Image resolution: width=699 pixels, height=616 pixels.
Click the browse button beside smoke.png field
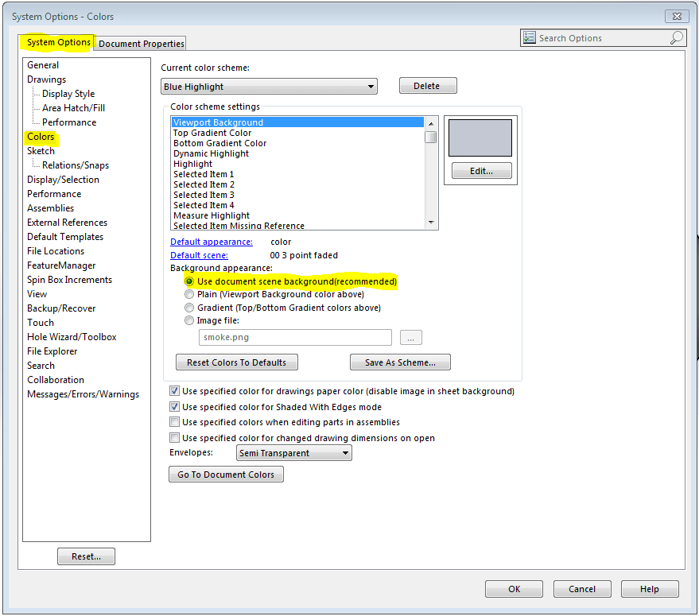pos(410,337)
